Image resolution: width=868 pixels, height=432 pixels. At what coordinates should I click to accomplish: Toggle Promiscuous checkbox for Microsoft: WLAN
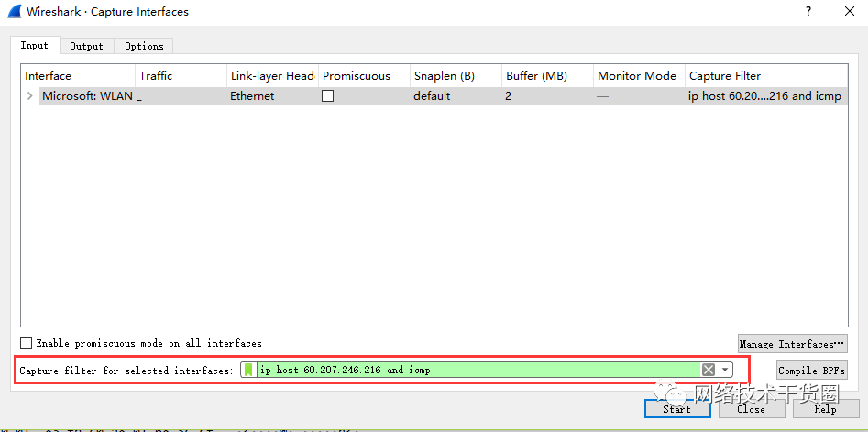tap(328, 95)
